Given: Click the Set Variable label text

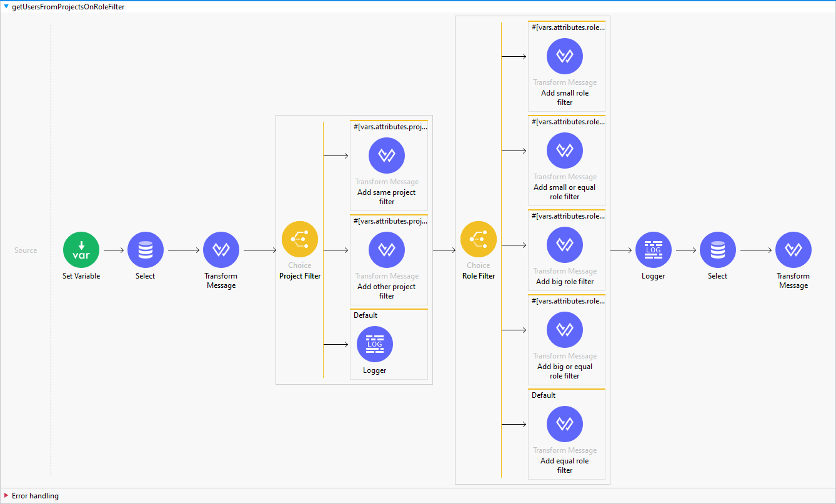Looking at the screenshot, I should [81, 276].
